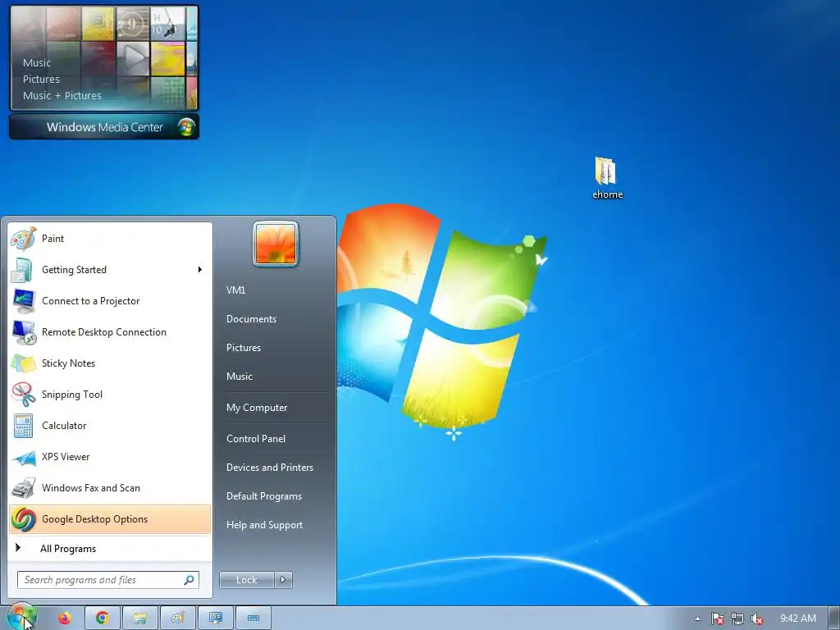Open Control Panel
The width and height of the screenshot is (840, 630).
click(256, 439)
